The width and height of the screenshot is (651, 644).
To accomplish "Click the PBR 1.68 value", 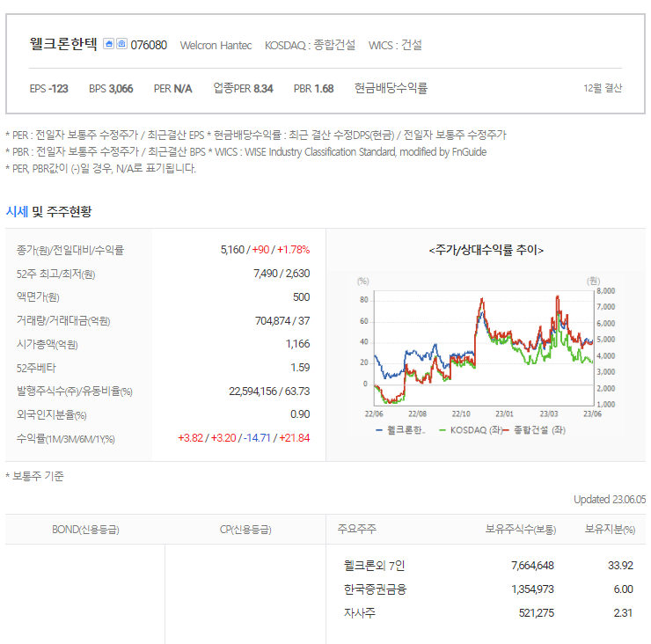I will click(x=313, y=89).
